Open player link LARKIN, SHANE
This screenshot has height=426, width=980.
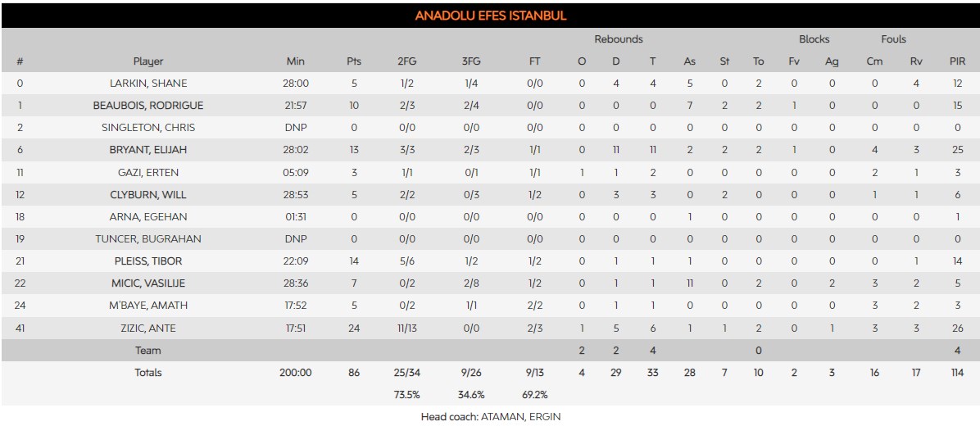click(x=148, y=84)
